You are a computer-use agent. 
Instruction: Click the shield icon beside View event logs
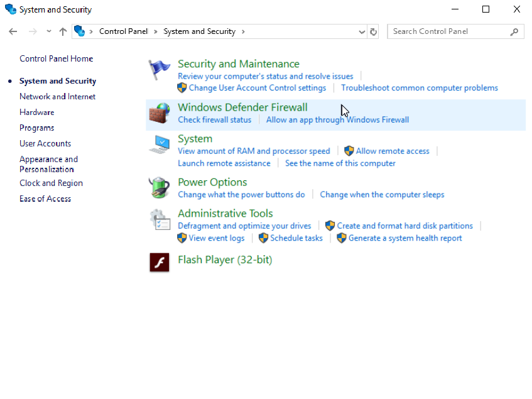click(182, 238)
